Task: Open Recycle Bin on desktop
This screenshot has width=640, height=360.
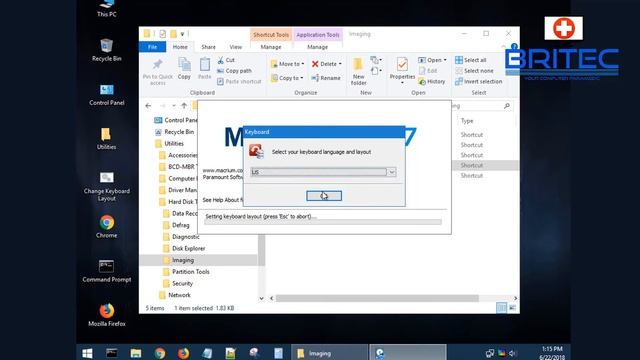Action: 107,50
